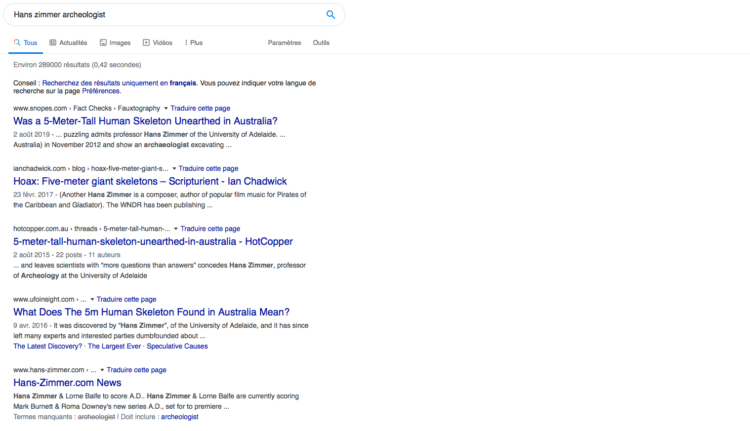Click Traduire cette page for hotcopper result

pos(210,229)
